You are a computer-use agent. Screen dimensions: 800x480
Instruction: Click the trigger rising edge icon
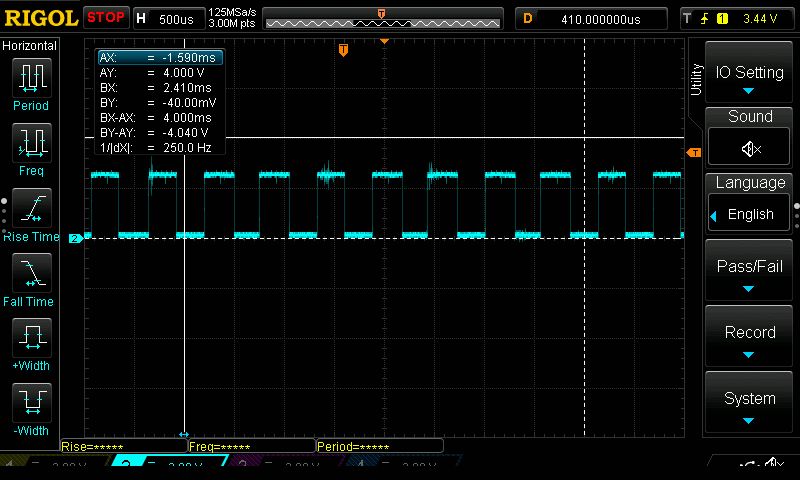tap(704, 19)
